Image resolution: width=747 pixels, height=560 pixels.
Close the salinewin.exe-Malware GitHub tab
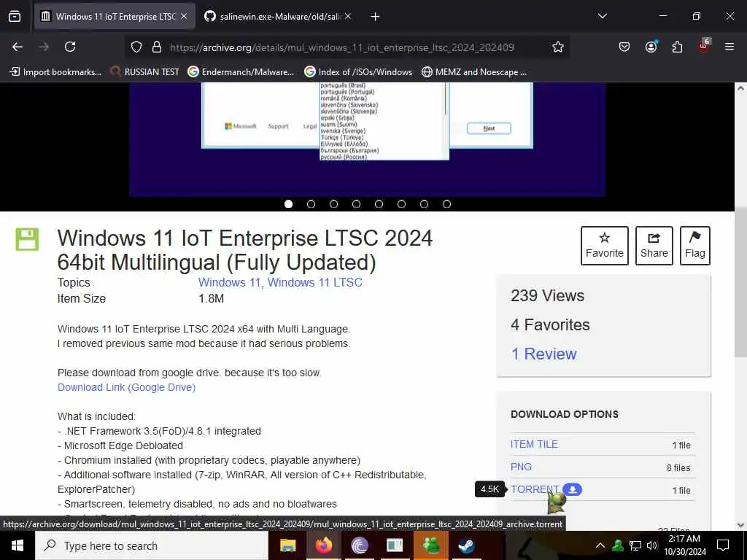[x=348, y=16]
